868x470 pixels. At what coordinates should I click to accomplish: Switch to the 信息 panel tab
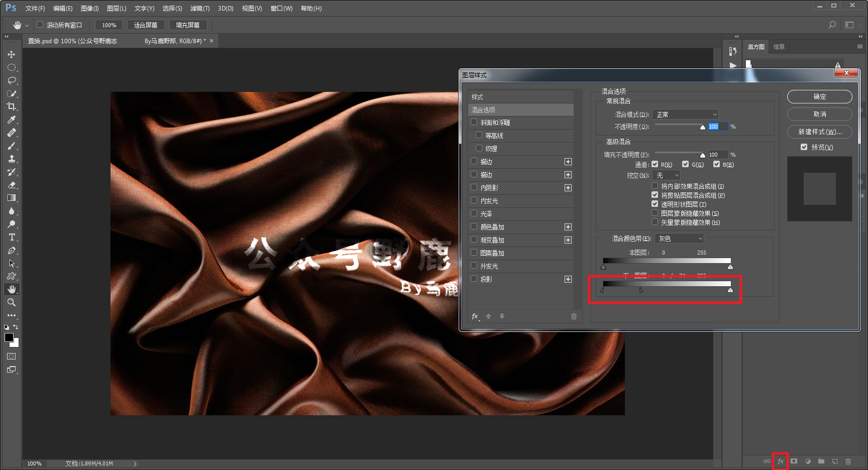coord(779,47)
